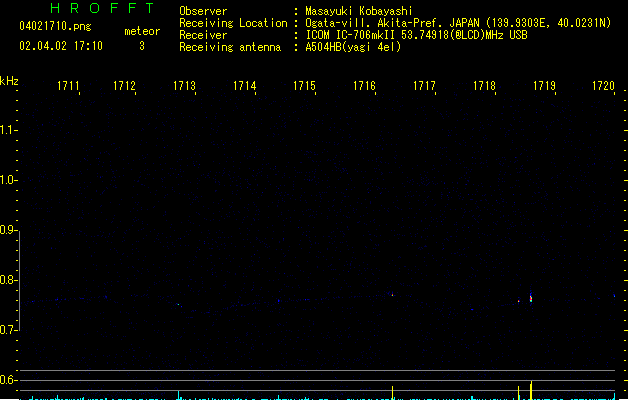
Task: Click the Observer label
Action: coord(203,11)
